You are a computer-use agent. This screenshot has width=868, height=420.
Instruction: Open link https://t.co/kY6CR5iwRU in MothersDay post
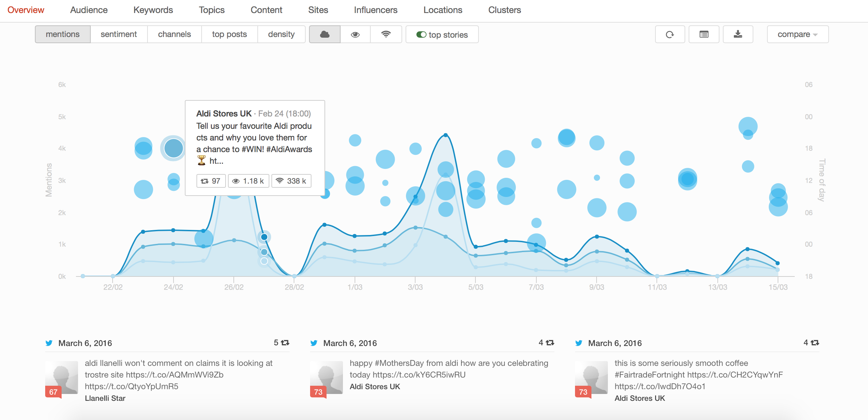[x=419, y=375]
